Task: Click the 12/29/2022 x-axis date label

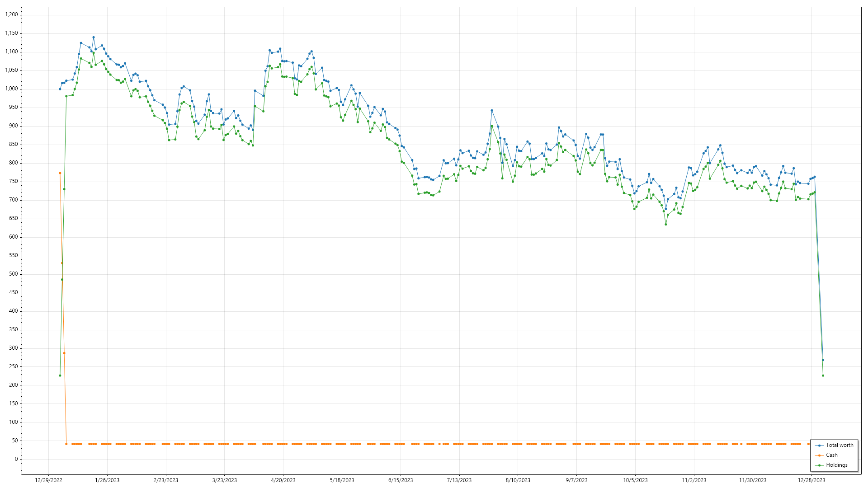Action: click(x=48, y=480)
